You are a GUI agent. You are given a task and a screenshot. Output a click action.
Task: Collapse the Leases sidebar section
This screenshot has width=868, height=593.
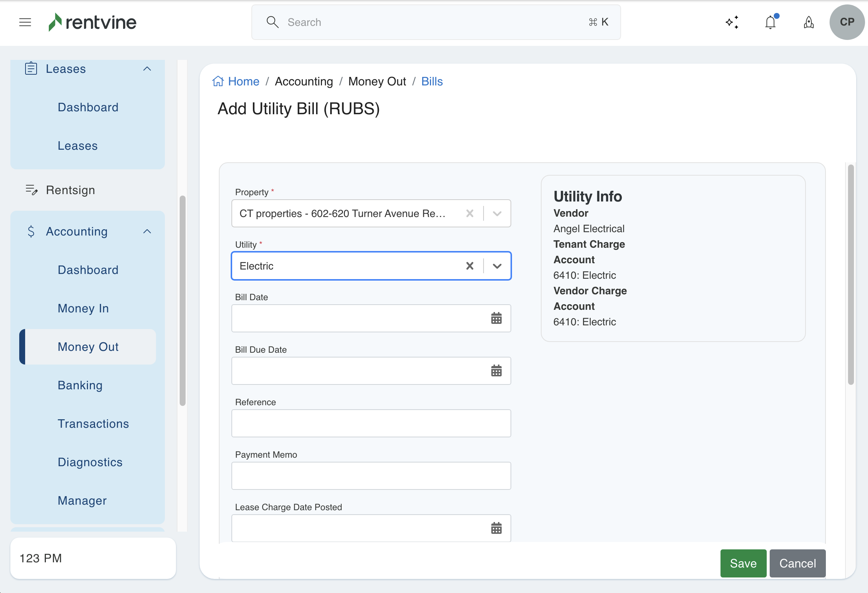[x=147, y=69]
